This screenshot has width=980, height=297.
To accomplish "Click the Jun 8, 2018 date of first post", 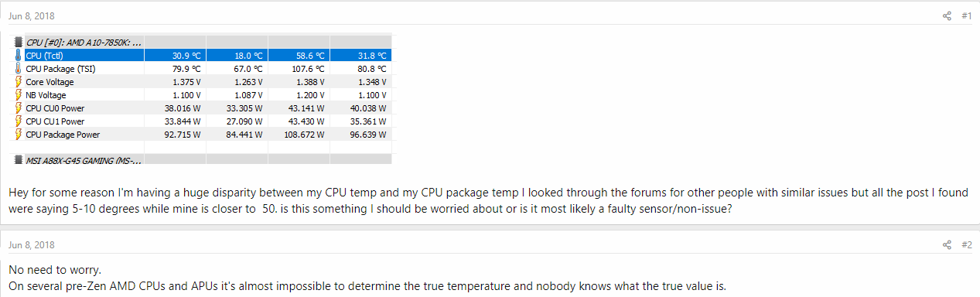I will coord(32,16).
